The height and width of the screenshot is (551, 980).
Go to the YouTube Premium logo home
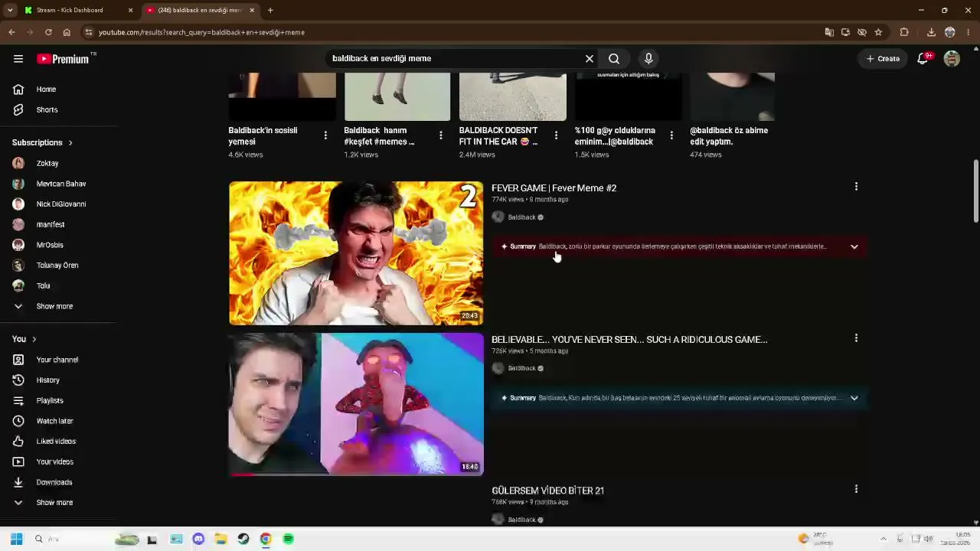64,59
